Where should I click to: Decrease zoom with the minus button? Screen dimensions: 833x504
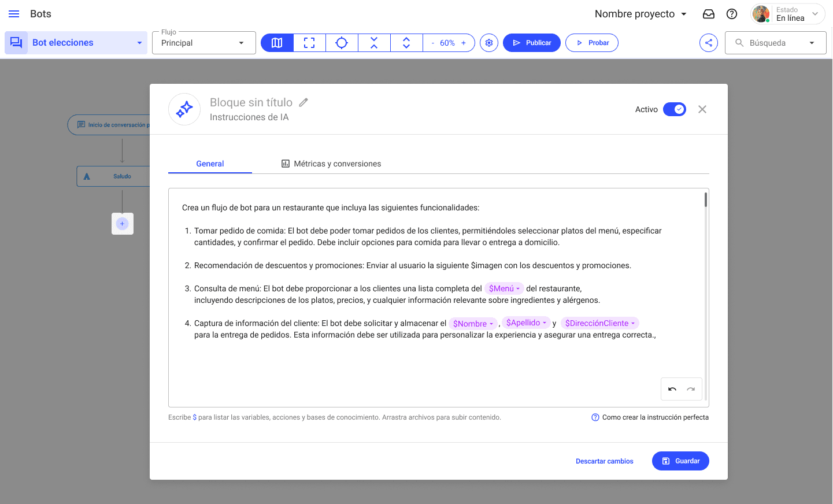pyautogui.click(x=432, y=43)
